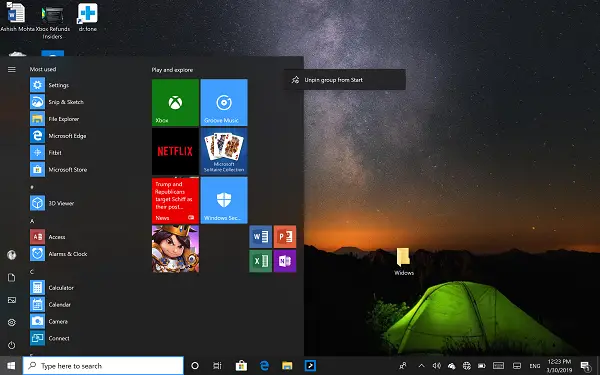Select Unpin group from Start
Viewport: 600px width, 375px height.
point(344,80)
